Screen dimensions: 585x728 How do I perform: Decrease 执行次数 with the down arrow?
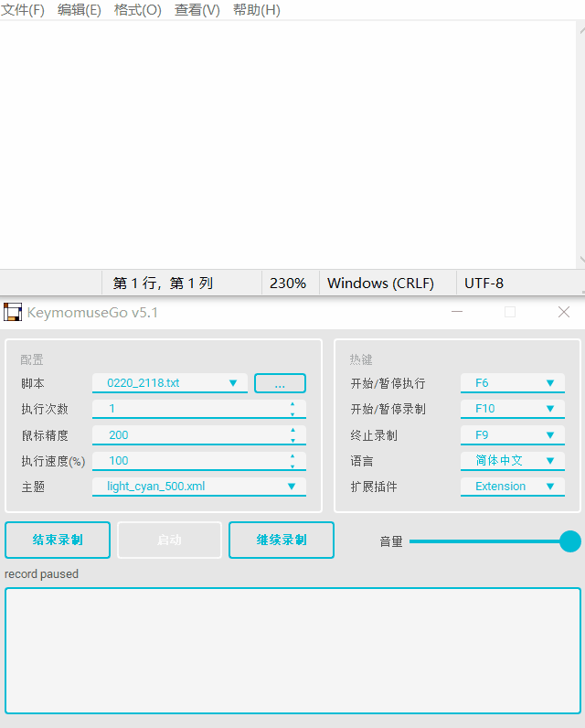[292, 413]
